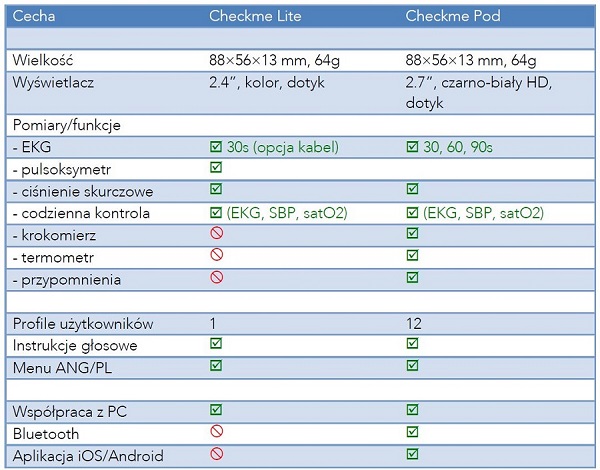Click the Cecha column header
Viewport: 600px width, 470px height.
33,16
